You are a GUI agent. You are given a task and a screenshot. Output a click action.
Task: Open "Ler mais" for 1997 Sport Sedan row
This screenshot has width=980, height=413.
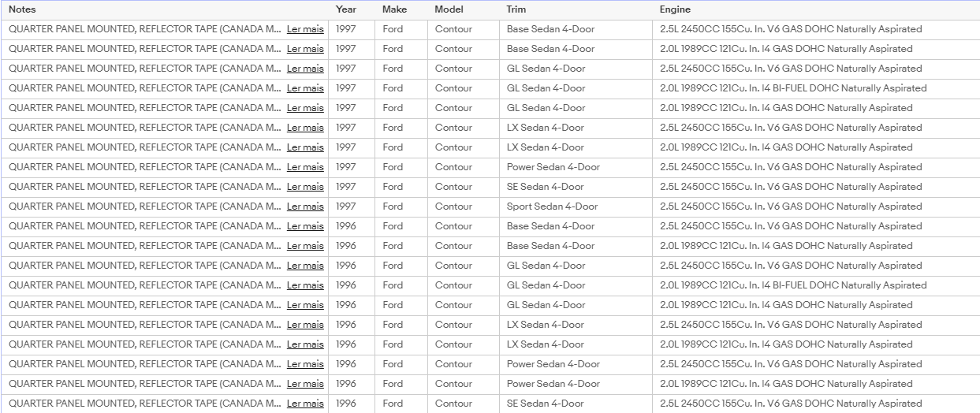coord(305,206)
